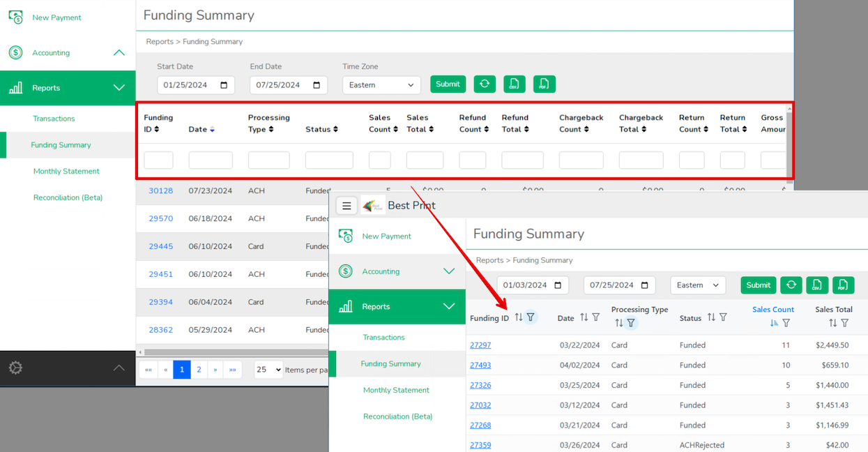Click the End Date 07/25/2024 field in back window
The width and height of the screenshot is (868, 452).
(289, 85)
